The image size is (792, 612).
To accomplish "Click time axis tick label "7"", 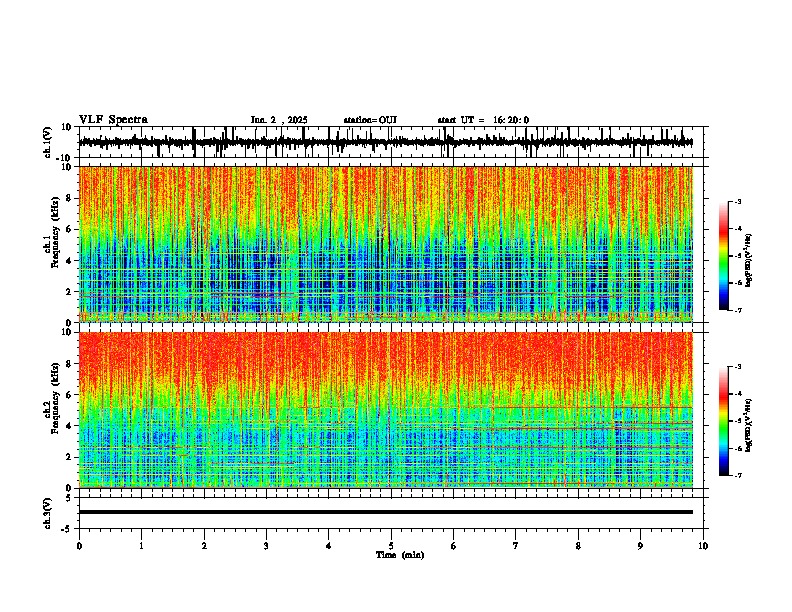I will pyautogui.click(x=516, y=546).
